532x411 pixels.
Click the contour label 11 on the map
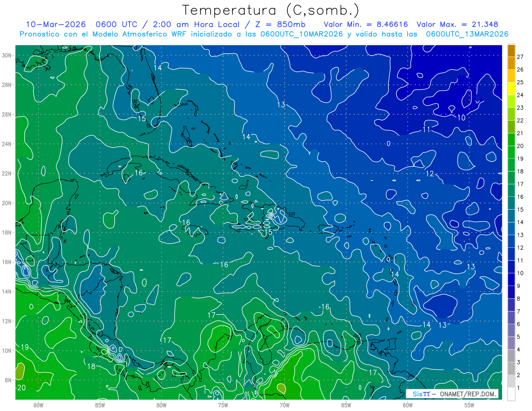(427, 129)
